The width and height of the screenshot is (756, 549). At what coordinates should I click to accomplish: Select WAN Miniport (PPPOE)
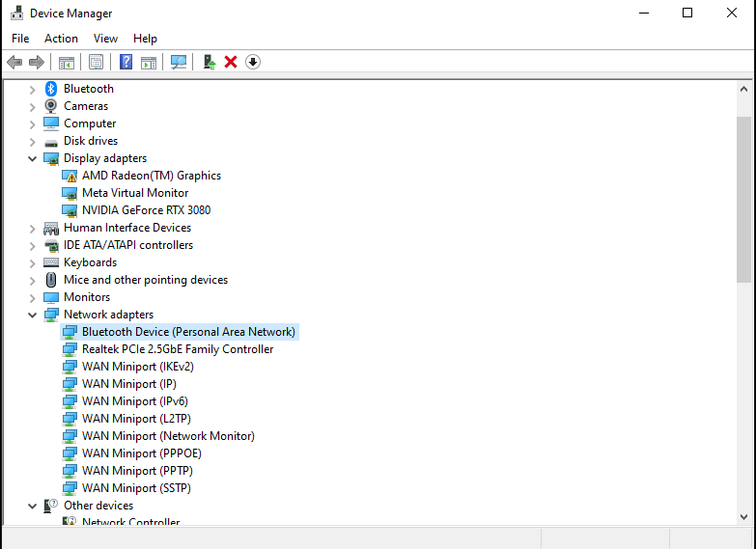(x=142, y=453)
